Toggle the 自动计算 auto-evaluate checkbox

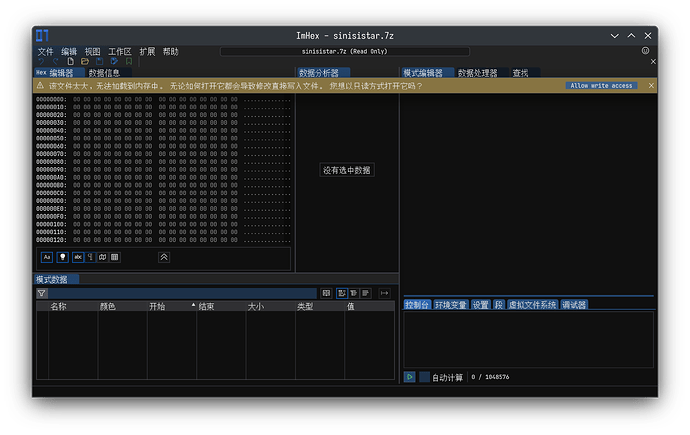pos(425,377)
